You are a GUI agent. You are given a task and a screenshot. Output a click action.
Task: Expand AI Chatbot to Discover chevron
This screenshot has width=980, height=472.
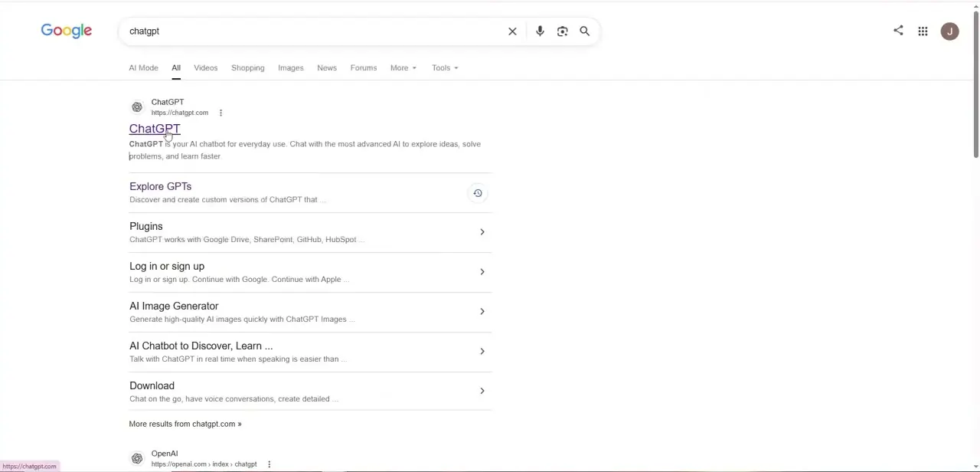coord(482,352)
